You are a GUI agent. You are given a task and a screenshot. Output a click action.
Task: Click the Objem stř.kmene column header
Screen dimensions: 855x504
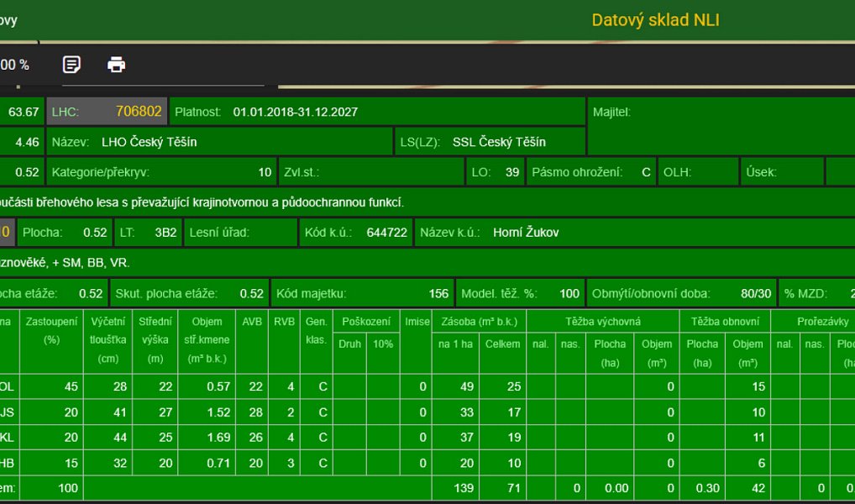click(x=207, y=340)
